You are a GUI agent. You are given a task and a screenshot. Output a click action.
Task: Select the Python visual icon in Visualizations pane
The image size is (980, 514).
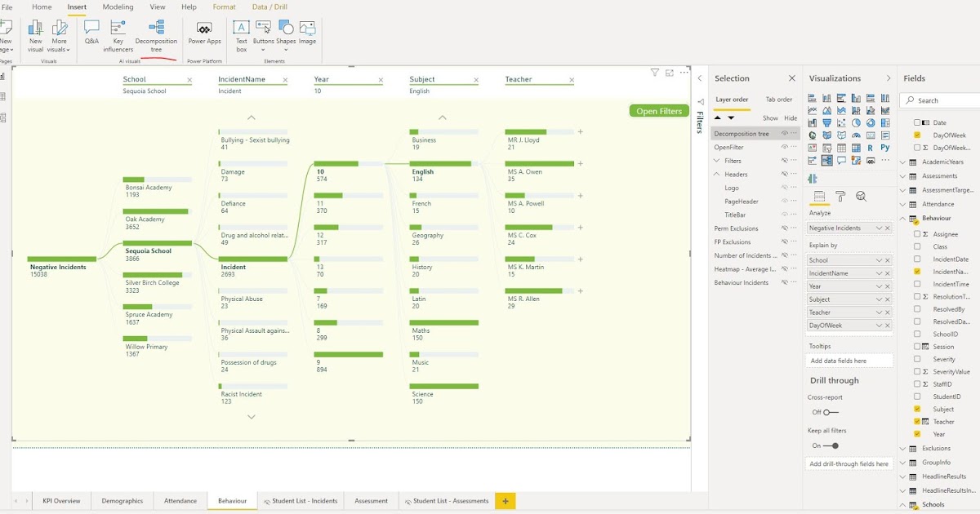pos(885,148)
